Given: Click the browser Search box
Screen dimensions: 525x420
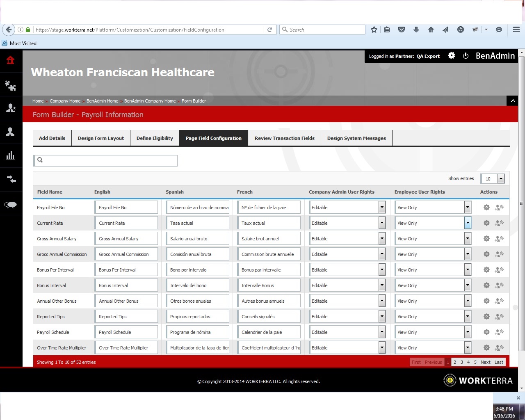Looking at the screenshot, I should [322, 30].
